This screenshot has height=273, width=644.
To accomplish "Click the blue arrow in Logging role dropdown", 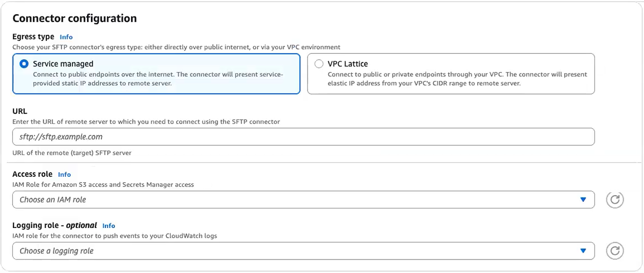I will tap(582, 251).
